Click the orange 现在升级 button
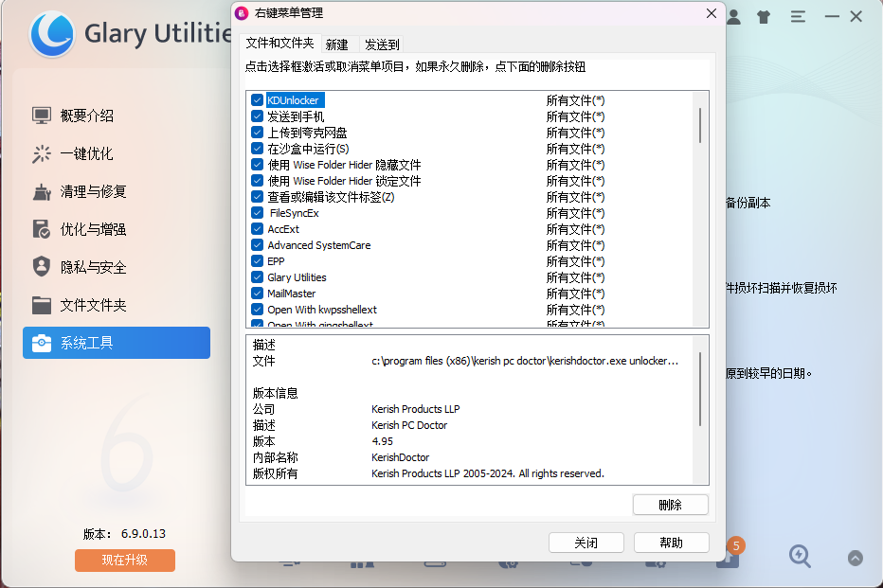 (125, 561)
